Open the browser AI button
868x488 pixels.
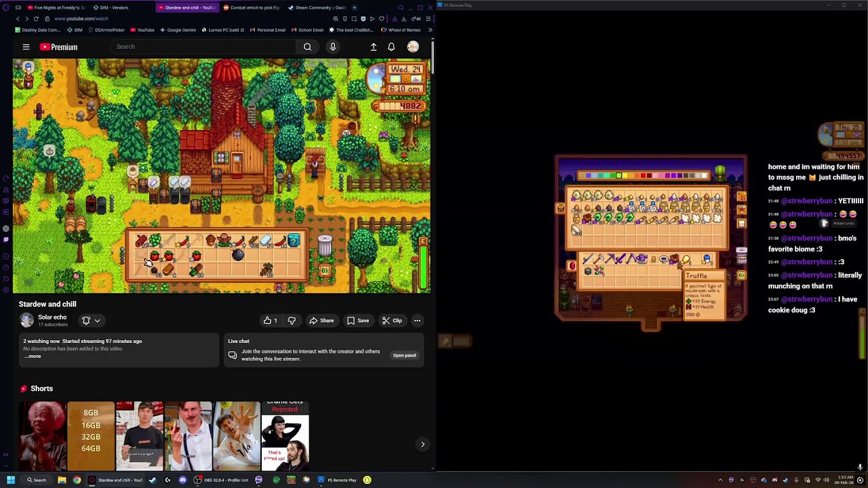point(416,18)
